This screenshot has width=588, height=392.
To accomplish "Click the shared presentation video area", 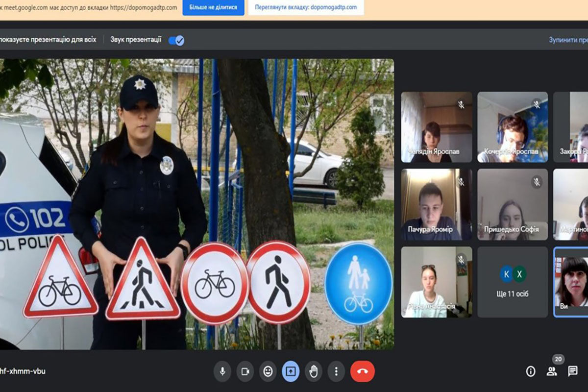I will (196, 204).
